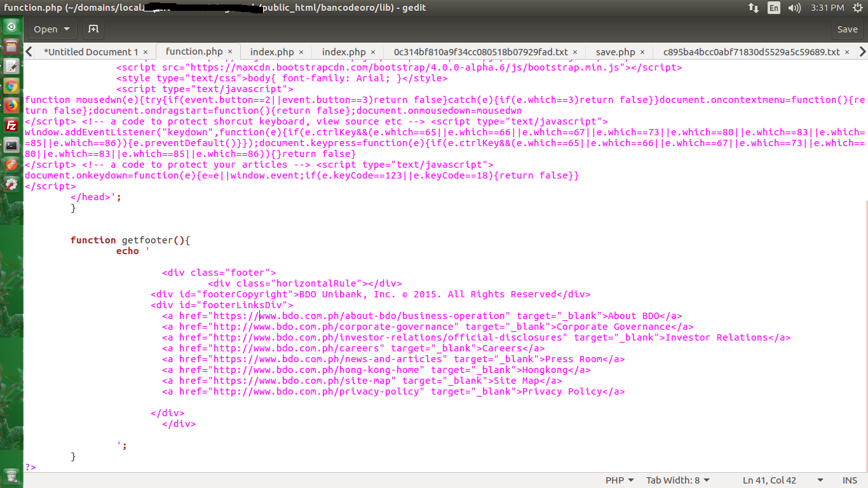Open the power session menu icon
Screen dimensions: 868x488
click(x=858, y=8)
